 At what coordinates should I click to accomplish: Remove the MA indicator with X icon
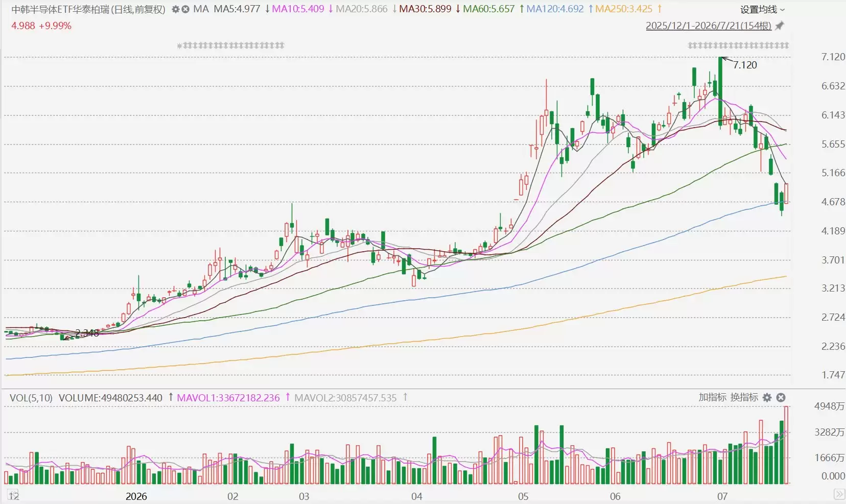185,9
